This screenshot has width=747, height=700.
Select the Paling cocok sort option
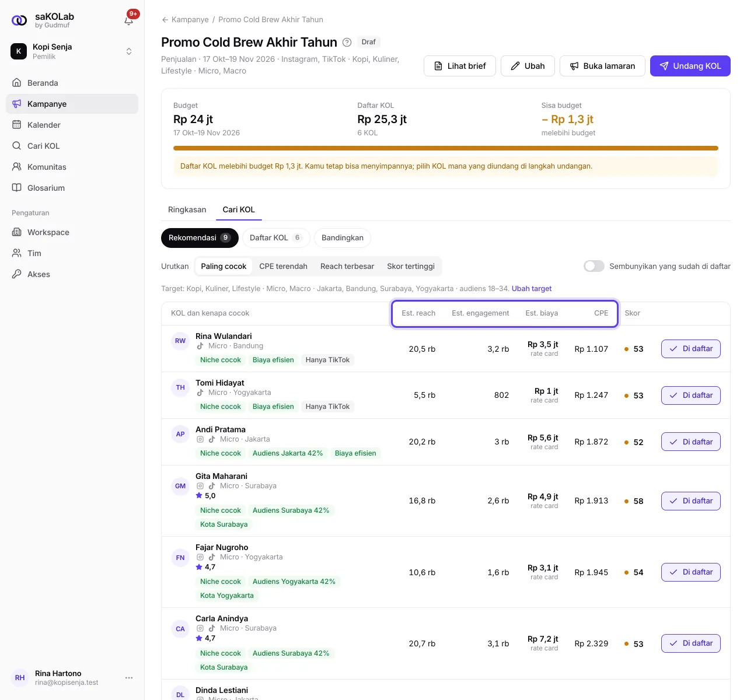coord(224,267)
